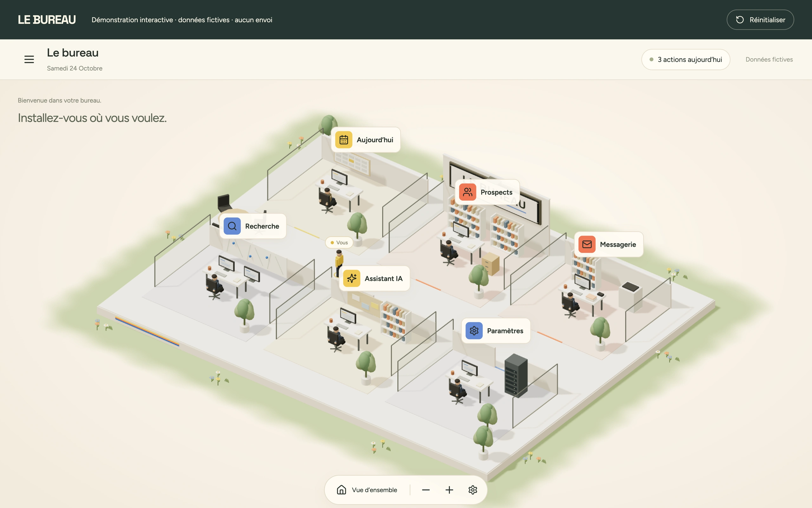The height and width of the screenshot is (508, 812).
Task: Open the Prospects room label
Action: [487, 192]
